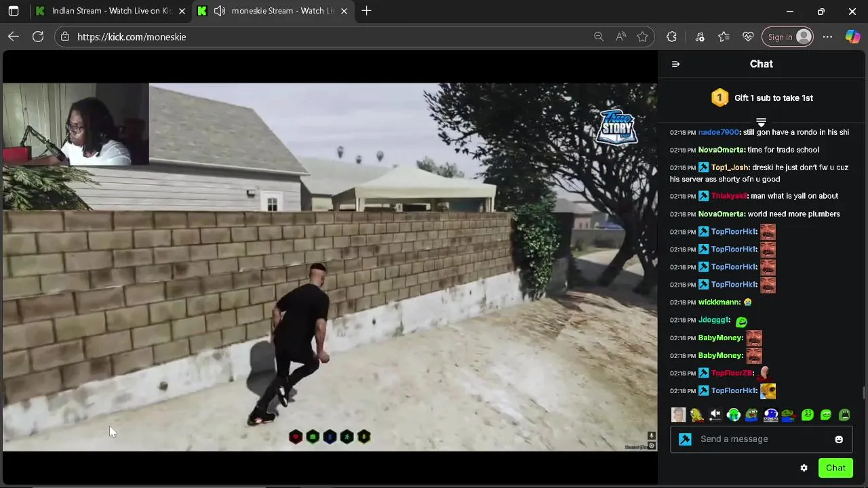
Task: Add this page to favorites
Action: tap(643, 37)
